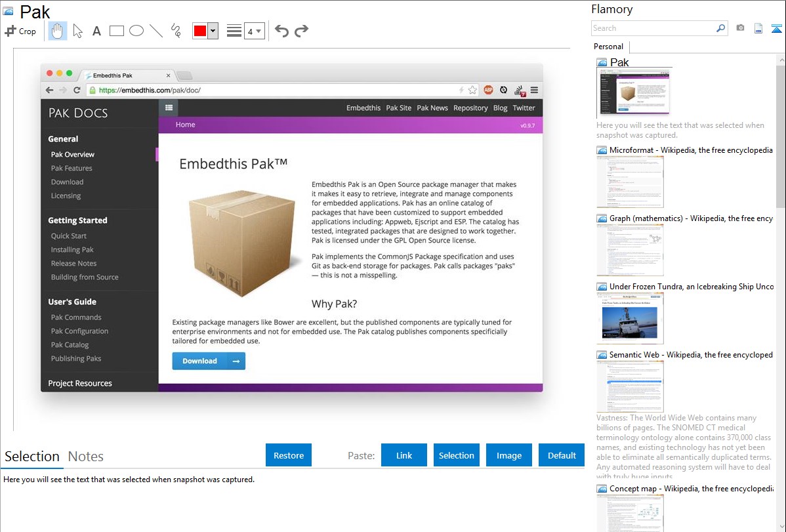786x532 pixels.
Task: Select Pak Commands in the sidebar
Action: [x=76, y=317]
